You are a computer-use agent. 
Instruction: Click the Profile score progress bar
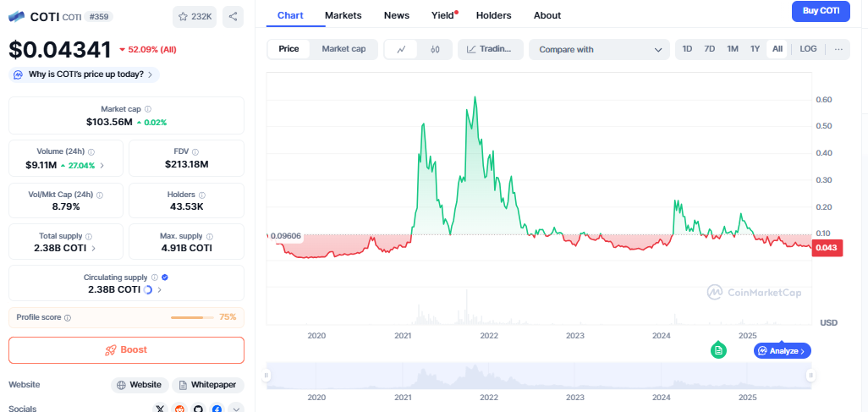192,318
